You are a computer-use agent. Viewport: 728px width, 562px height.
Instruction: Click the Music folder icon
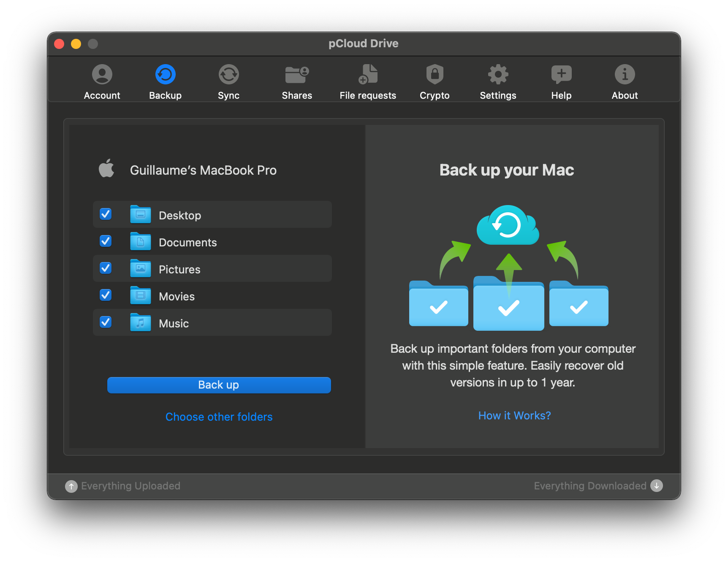tap(141, 322)
